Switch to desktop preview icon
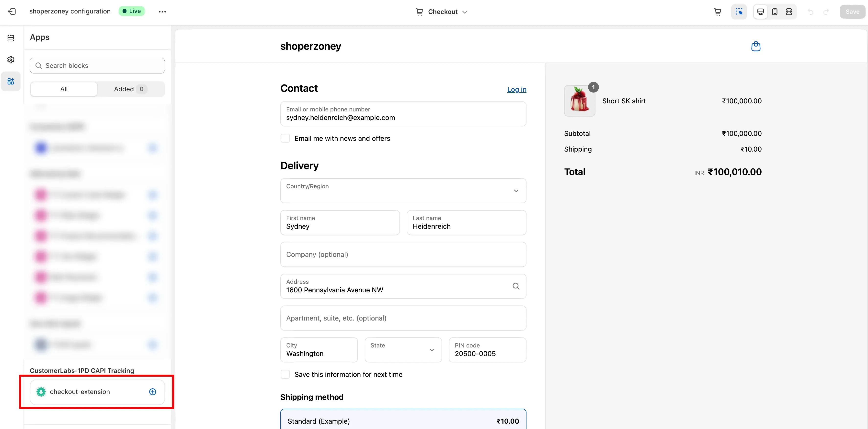Image resolution: width=868 pixels, height=429 pixels. point(761,12)
